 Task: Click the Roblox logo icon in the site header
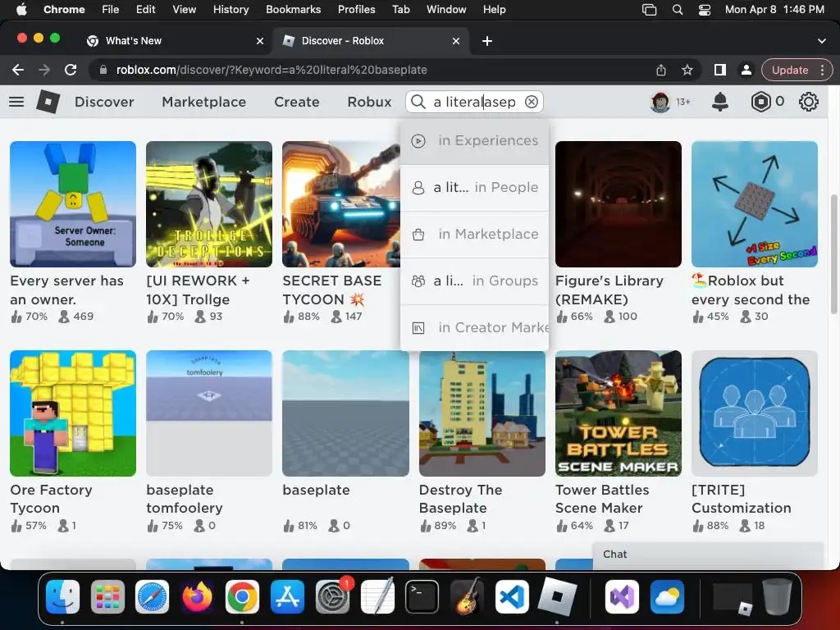click(48, 102)
